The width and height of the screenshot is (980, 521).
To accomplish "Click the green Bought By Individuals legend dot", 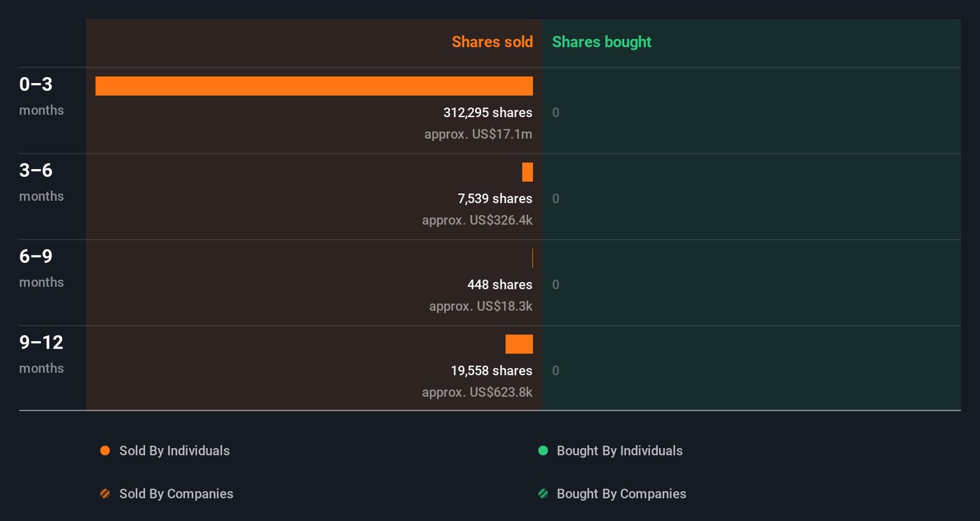I will pyautogui.click(x=543, y=451).
